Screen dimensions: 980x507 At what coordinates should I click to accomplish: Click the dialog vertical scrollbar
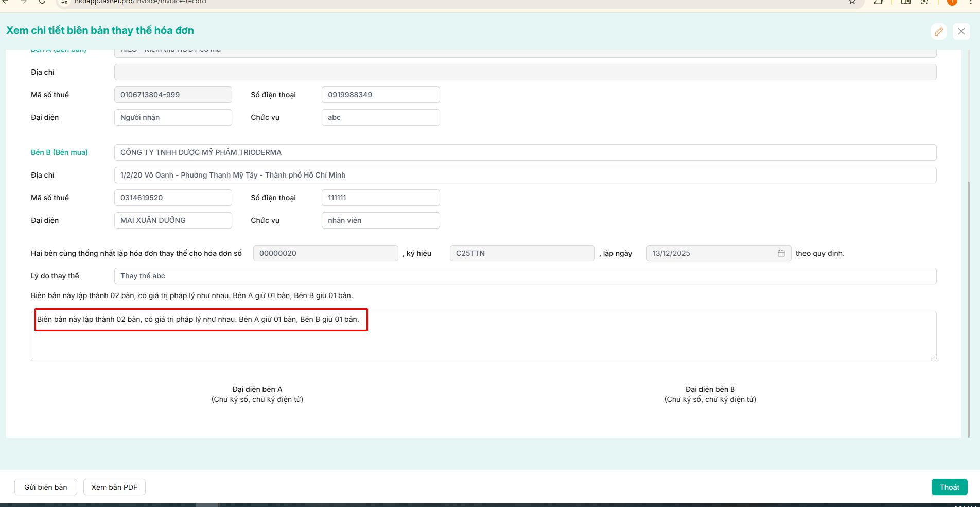click(968, 309)
